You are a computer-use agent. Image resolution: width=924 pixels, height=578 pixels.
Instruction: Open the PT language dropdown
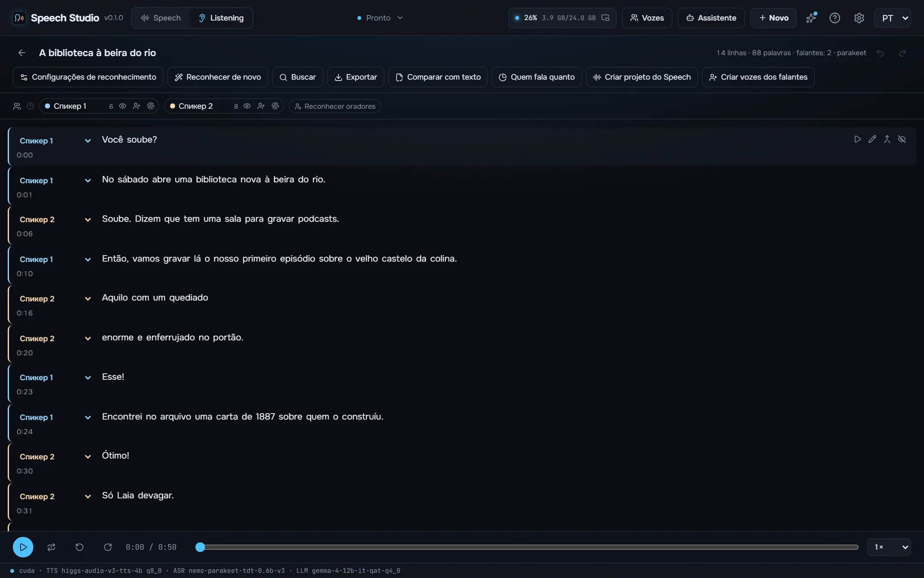(892, 18)
